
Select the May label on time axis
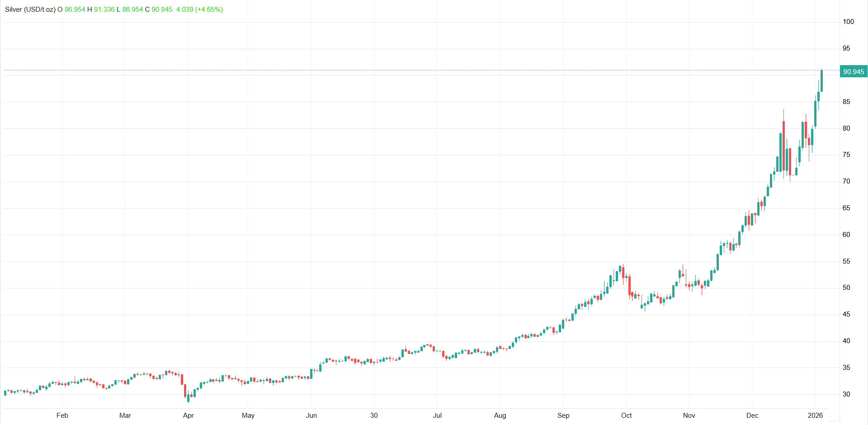click(x=248, y=415)
